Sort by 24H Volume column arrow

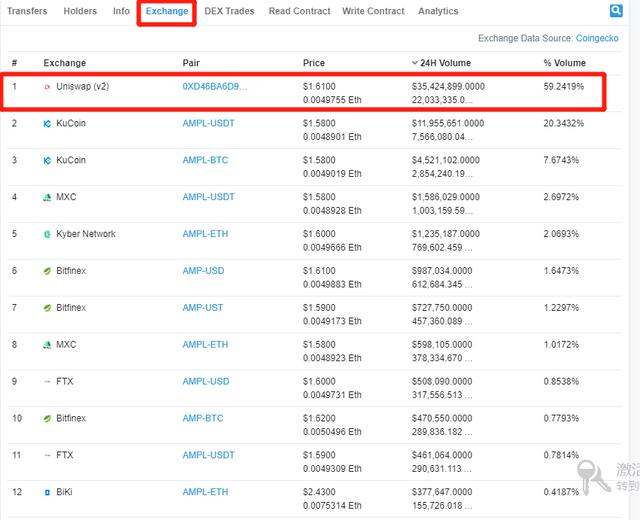point(415,63)
